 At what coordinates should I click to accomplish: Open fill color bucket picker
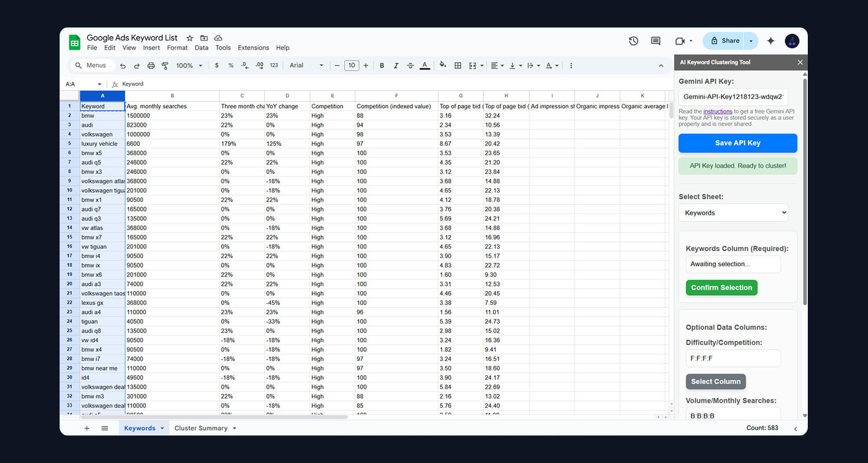click(443, 65)
